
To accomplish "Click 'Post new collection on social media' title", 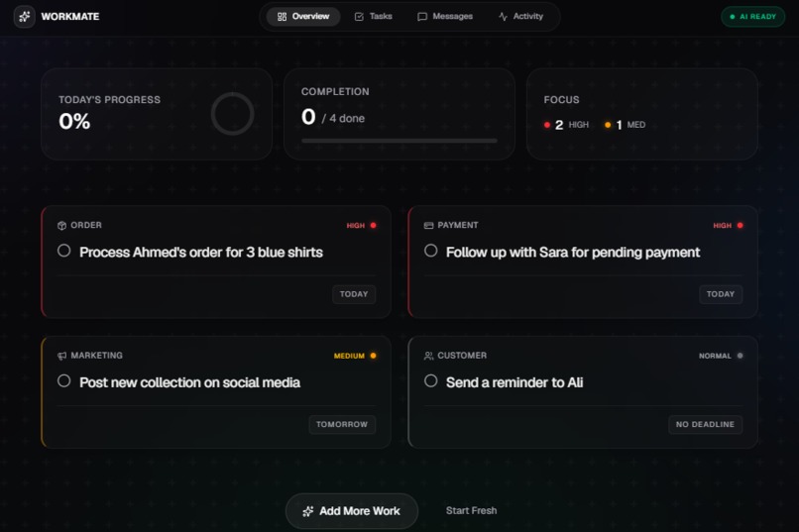I will click(189, 382).
